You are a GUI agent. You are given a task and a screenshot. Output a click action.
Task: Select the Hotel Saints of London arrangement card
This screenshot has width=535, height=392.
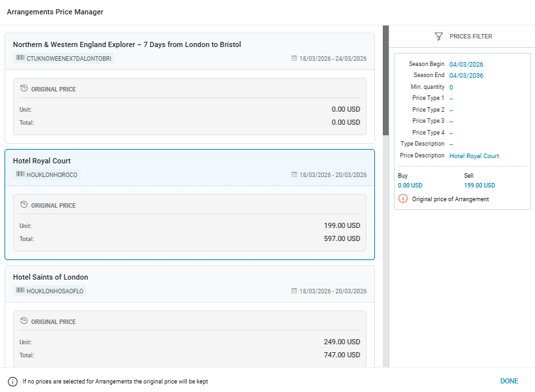click(x=189, y=278)
